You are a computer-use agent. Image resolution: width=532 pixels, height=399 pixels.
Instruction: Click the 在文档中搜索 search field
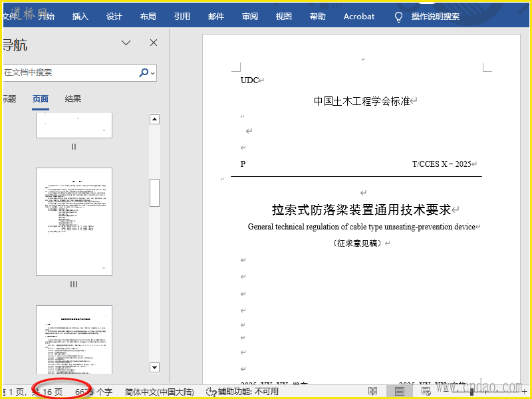[70, 72]
